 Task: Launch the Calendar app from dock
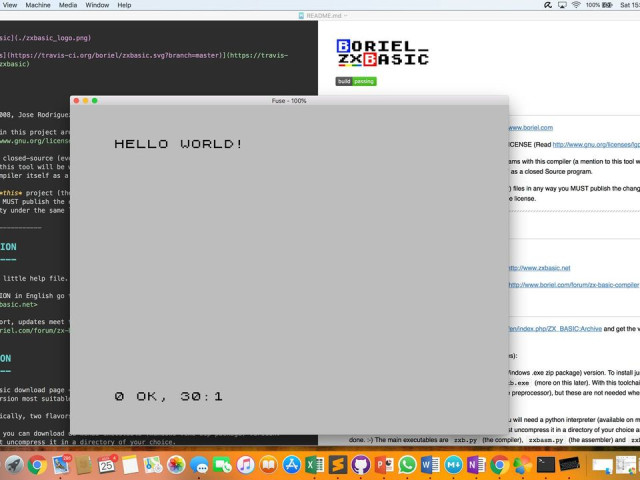pos(106,465)
